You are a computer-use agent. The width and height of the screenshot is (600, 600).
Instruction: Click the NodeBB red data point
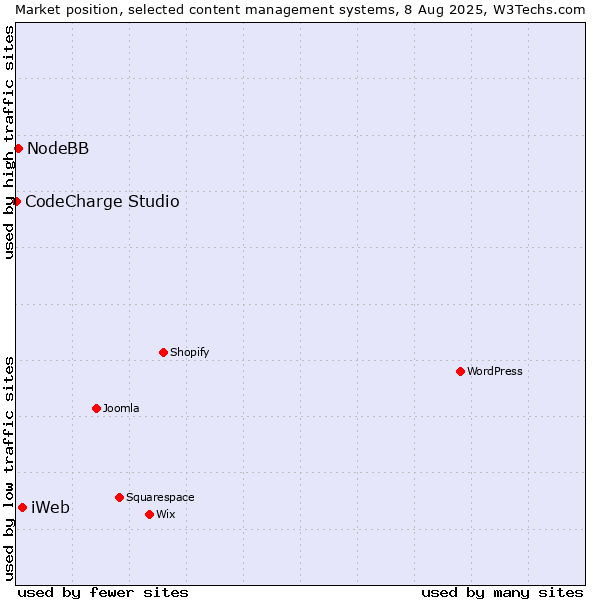tap(18, 148)
